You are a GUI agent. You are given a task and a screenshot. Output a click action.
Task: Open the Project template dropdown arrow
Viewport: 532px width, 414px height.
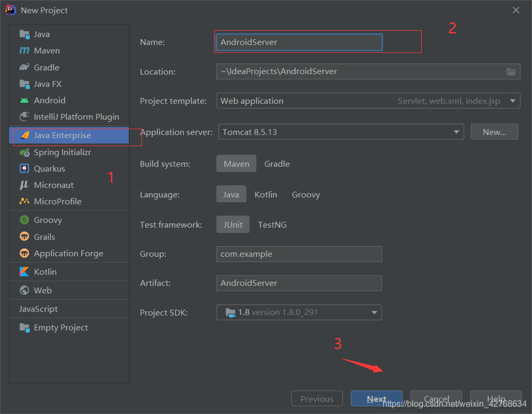513,101
